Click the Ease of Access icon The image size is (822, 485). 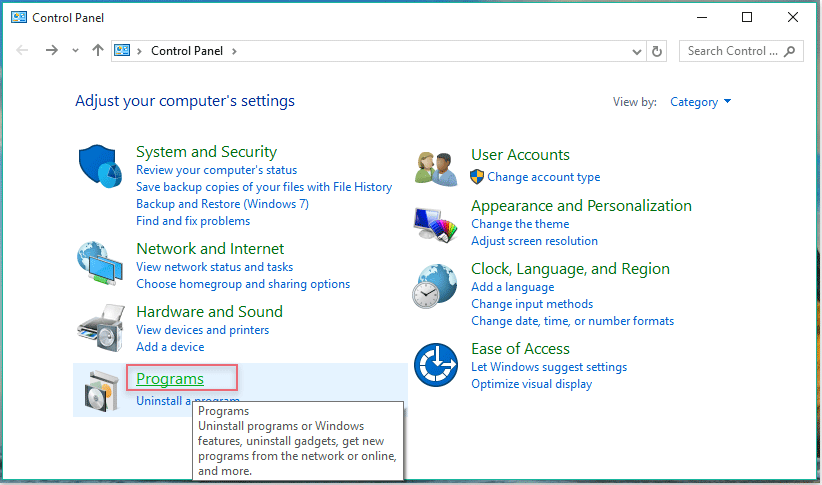436,365
